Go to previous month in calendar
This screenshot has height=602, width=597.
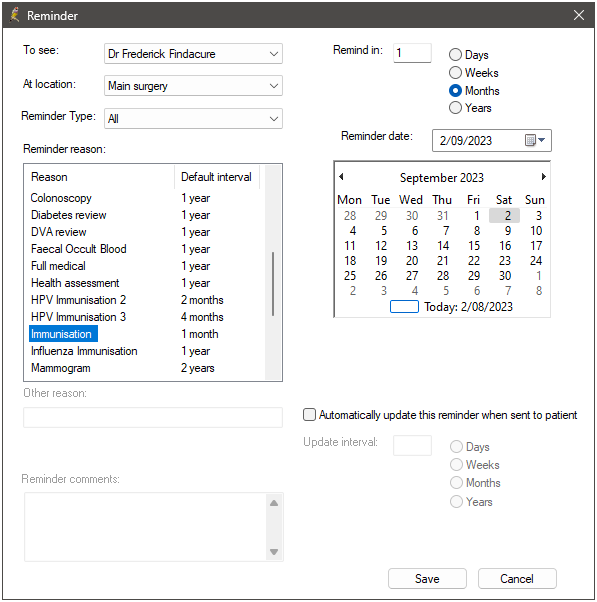pos(341,177)
